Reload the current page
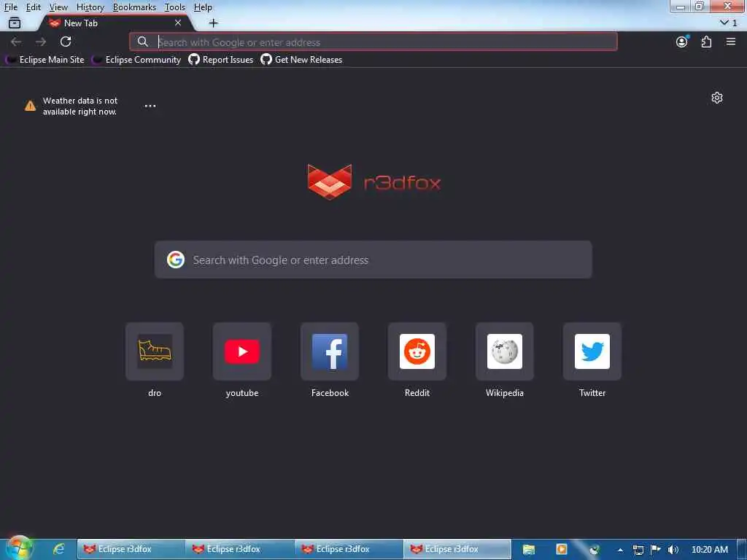Screen dimensions: 747x560 [66, 42]
